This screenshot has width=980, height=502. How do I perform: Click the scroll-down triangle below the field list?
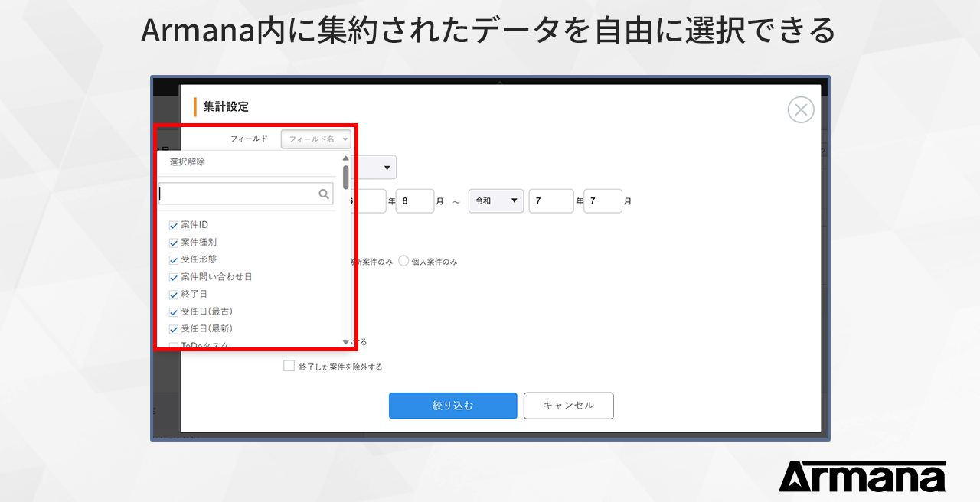click(x=346, y=340)
